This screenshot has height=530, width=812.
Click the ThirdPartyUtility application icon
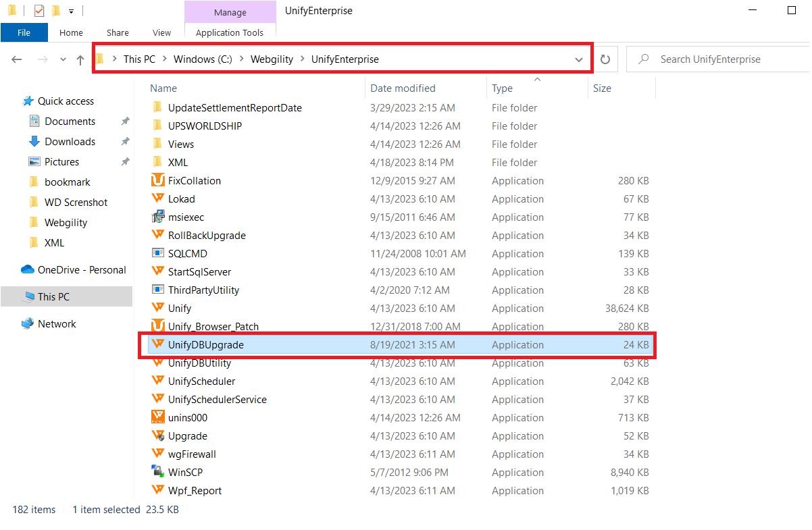(157, 290)
